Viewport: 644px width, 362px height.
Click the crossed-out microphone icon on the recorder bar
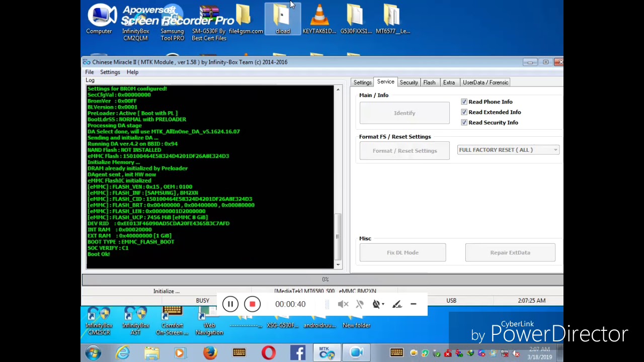coord(360,304)
